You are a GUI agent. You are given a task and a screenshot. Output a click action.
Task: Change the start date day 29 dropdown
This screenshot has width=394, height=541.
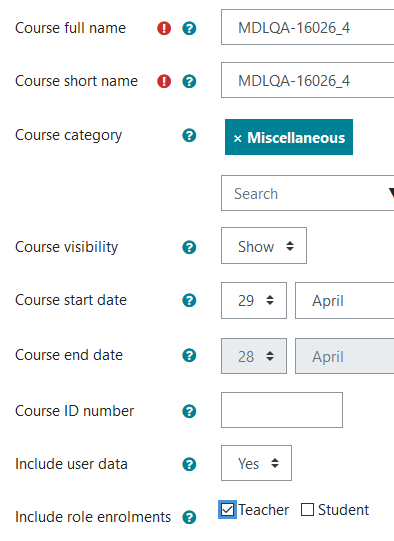point(254,301)
